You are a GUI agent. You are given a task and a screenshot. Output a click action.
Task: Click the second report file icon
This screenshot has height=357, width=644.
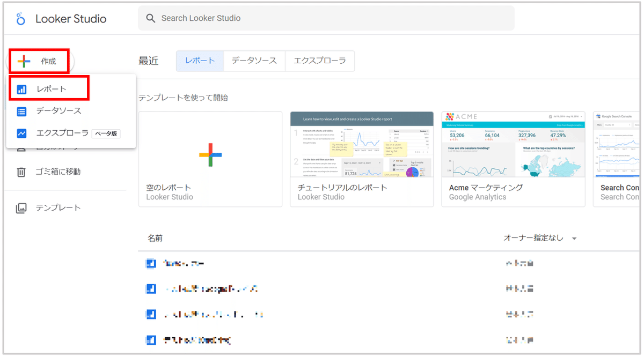(x=151, y=289)
